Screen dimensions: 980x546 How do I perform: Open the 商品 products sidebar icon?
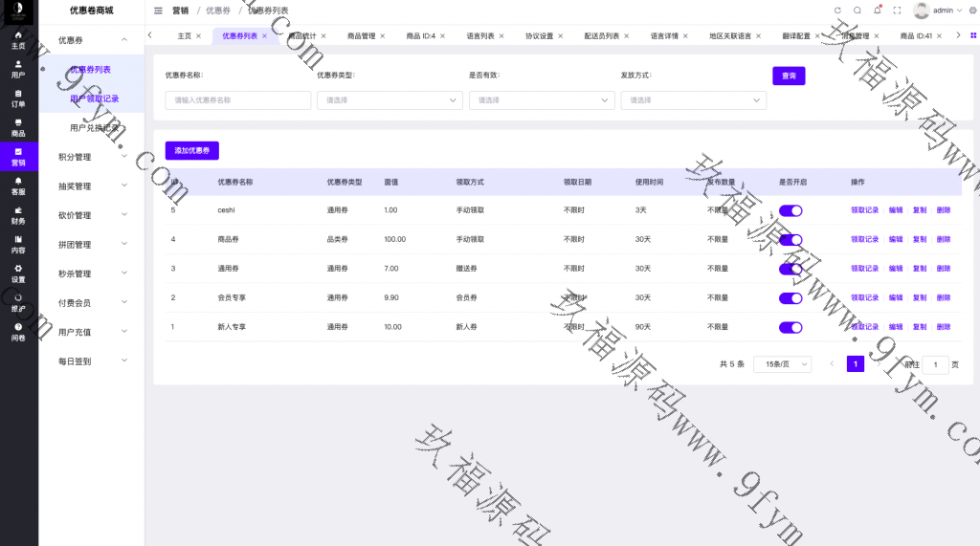click(x=18, y=127)
